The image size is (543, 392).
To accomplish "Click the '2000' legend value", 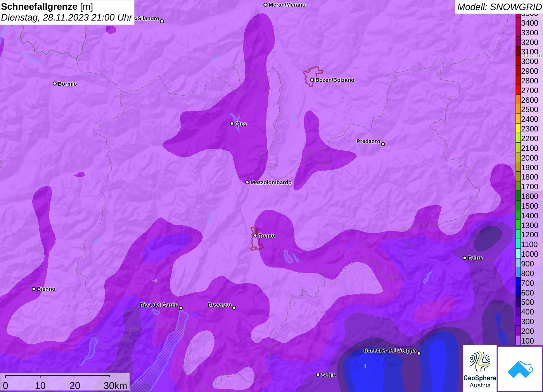I will coord(530,158).
